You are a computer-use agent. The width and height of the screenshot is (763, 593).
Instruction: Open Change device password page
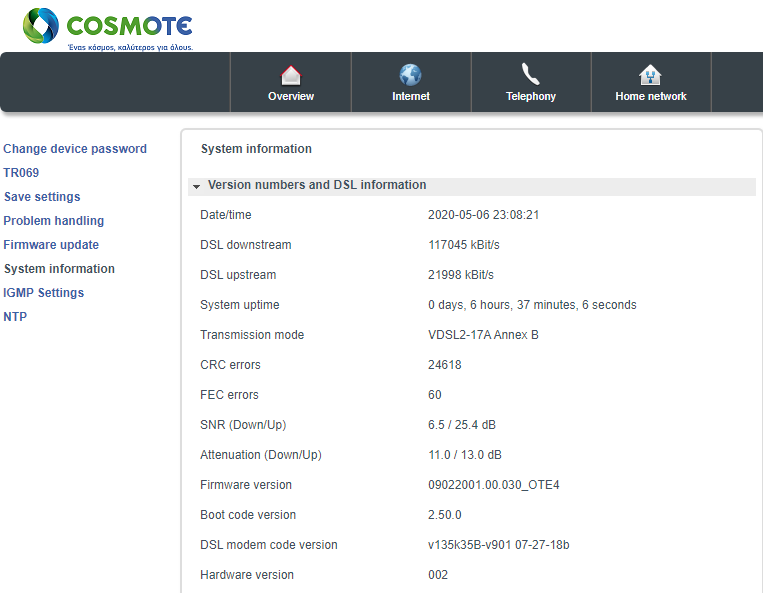coord(75,149)
